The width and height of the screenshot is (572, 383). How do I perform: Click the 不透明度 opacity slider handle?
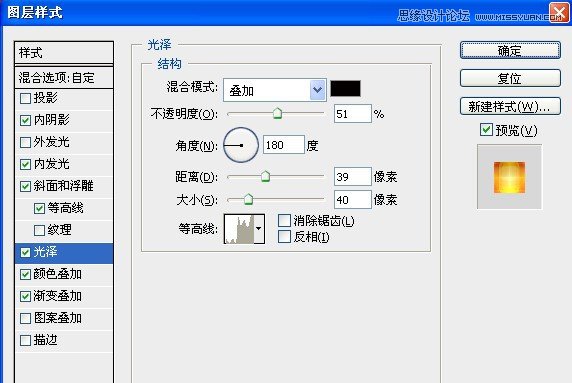tap(277, 113)
